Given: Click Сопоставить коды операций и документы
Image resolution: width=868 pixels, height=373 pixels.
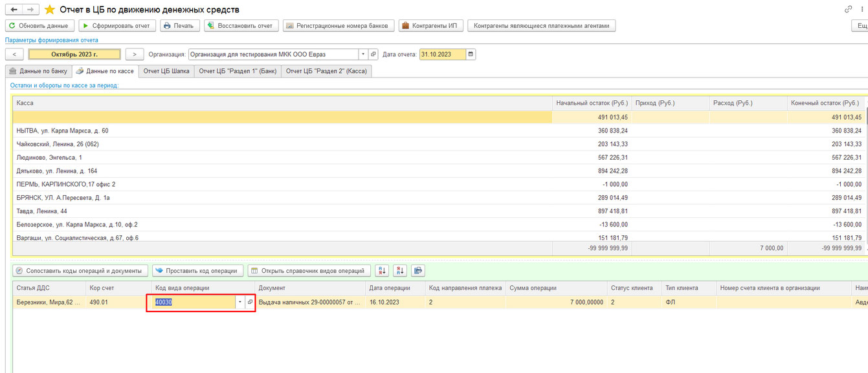Looking at the screenshot, I should (80, 271).
